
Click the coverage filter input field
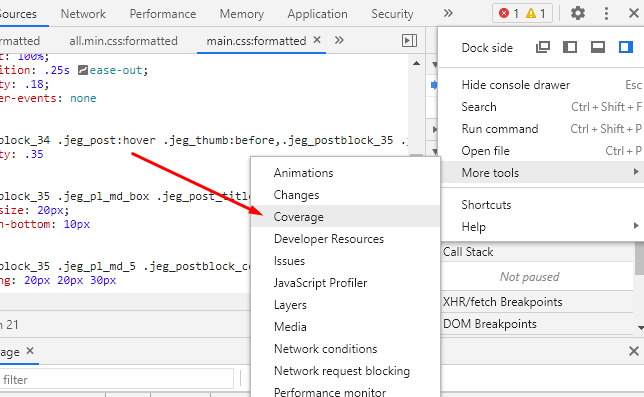(x=117, y=379)
